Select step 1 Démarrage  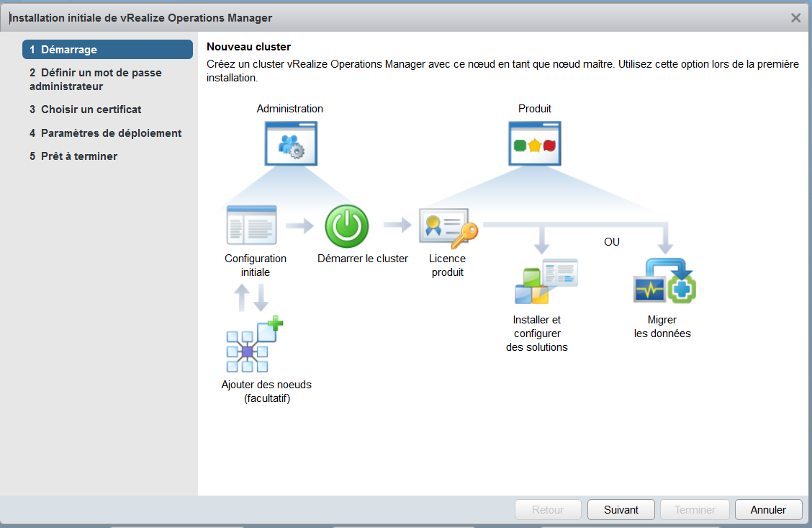108,50
